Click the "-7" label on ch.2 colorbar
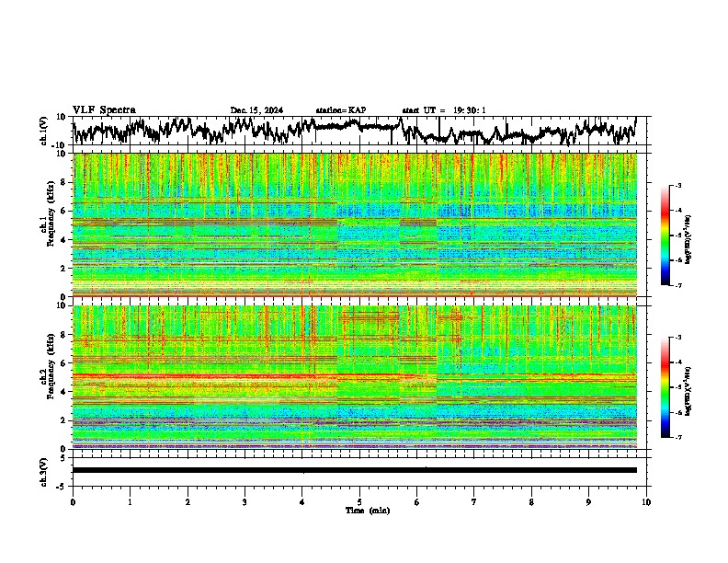This screenshot has height=563, width=728. (x=677, y=437)
